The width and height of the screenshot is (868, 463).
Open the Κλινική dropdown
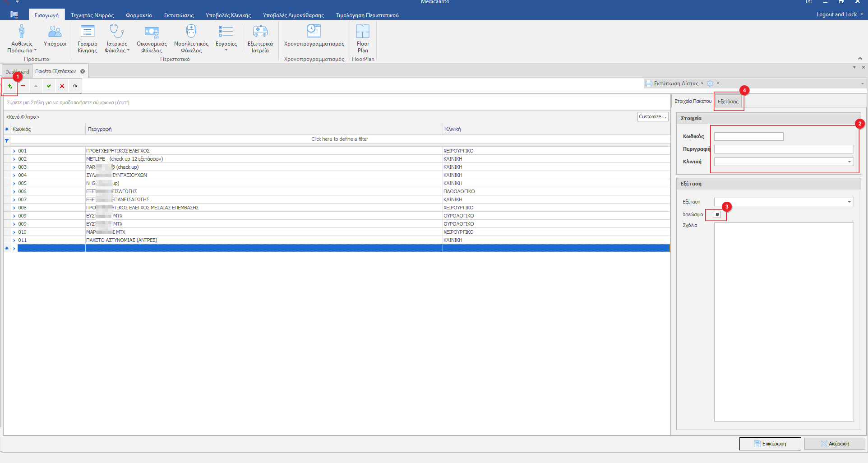(x=849, y=162)
